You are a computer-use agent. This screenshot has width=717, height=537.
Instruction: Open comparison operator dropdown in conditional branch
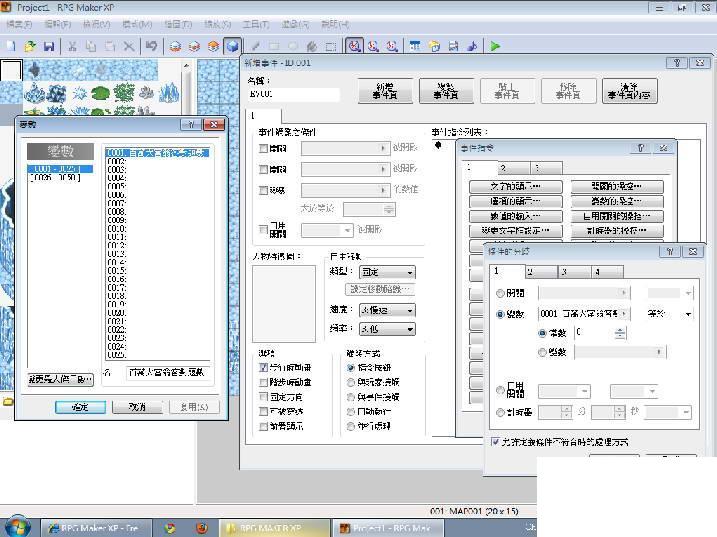pyautogui.click(x=669, y=314)
